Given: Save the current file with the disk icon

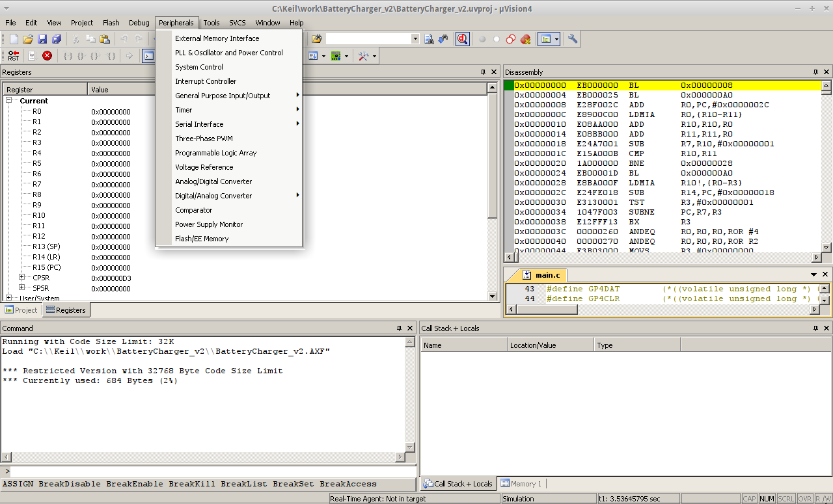Looking at the screenshot, I should coord(42,39).
